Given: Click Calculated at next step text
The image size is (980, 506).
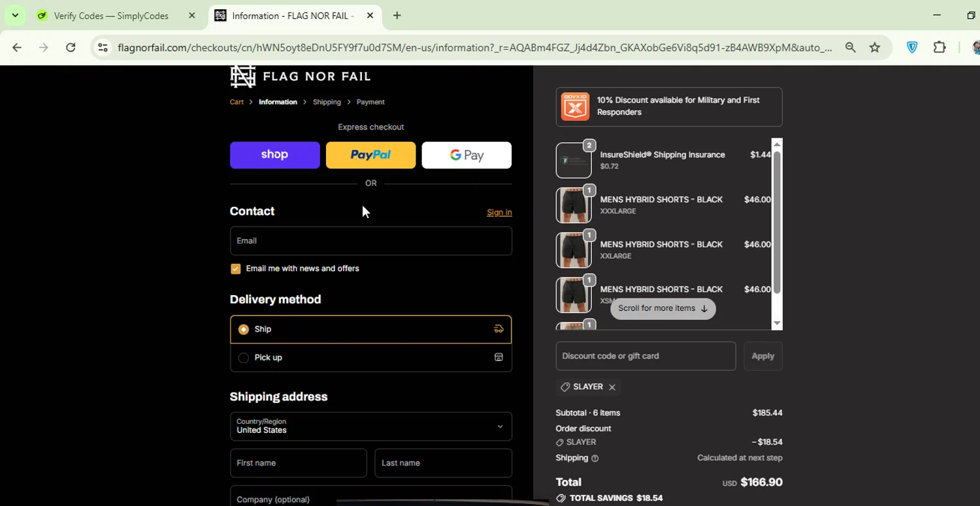Looking at the screenshot, I should (x=740, y=458).
